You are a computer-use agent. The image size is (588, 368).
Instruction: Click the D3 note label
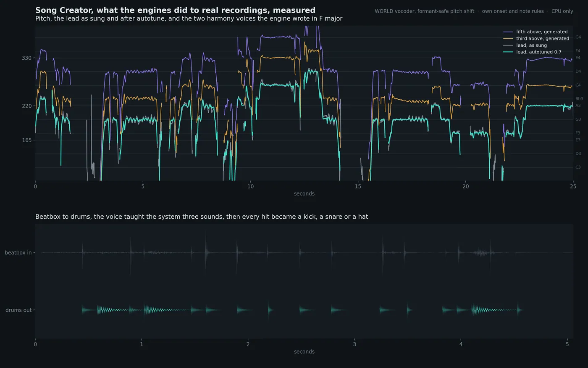pos(578,154)
